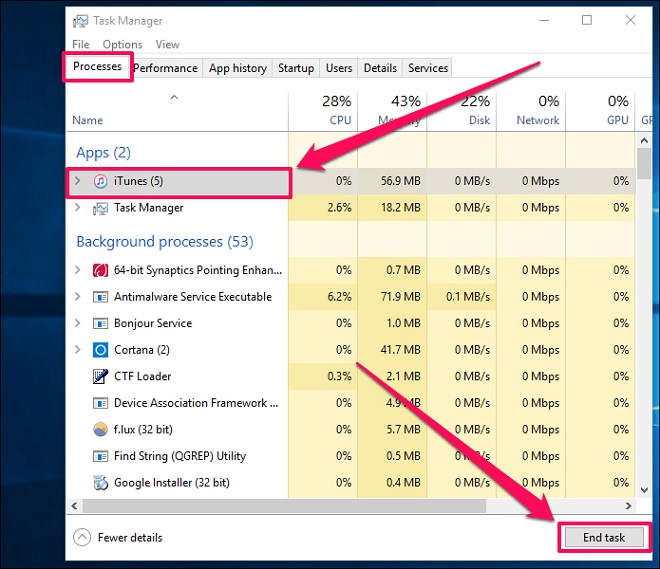Select Device Association Framework row

point(351,403)
